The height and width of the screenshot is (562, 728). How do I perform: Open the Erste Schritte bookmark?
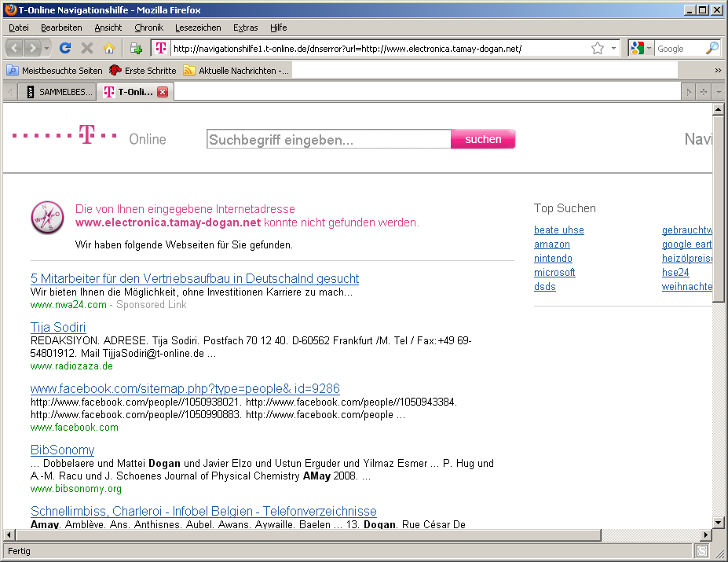coord(143,71)
